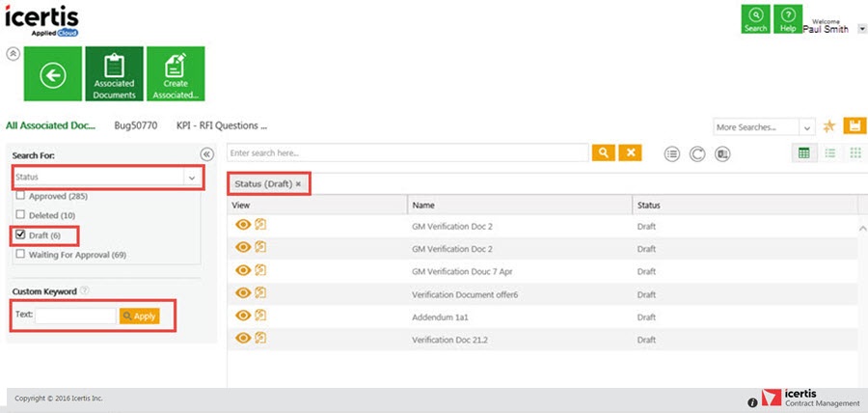
Task: Switch to the Bug50770 tab
Action: tap(135, 125)
